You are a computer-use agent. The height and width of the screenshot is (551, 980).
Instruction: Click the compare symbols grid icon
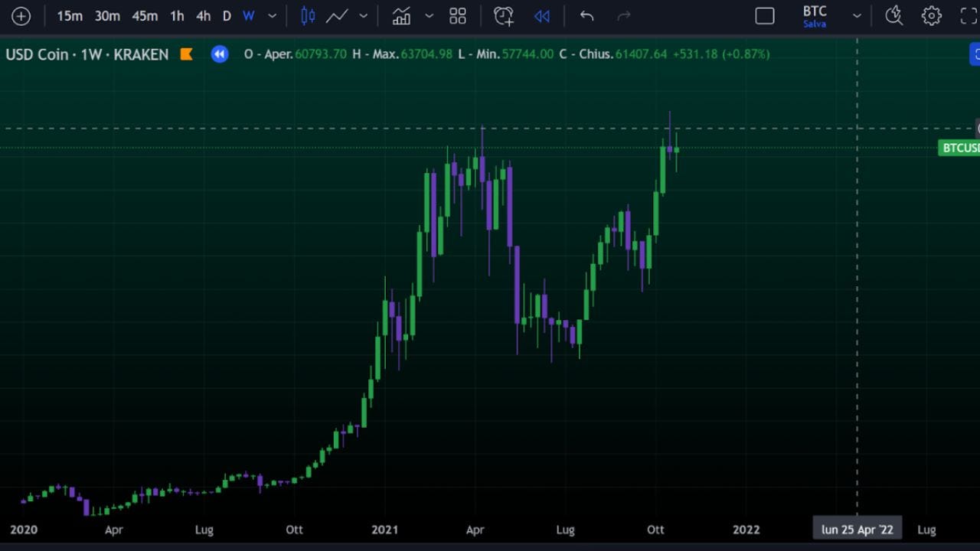pyautogui.click(x=458, y=15)
